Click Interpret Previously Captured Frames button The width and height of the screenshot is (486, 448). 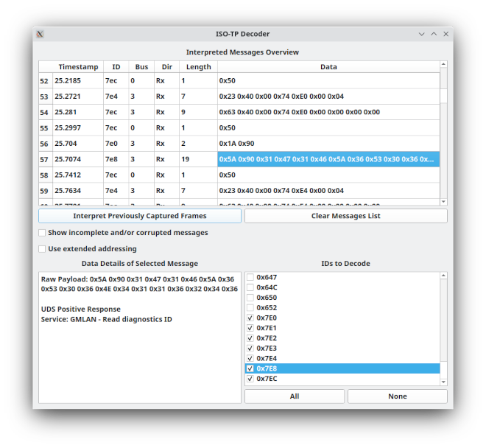(140, 216)
